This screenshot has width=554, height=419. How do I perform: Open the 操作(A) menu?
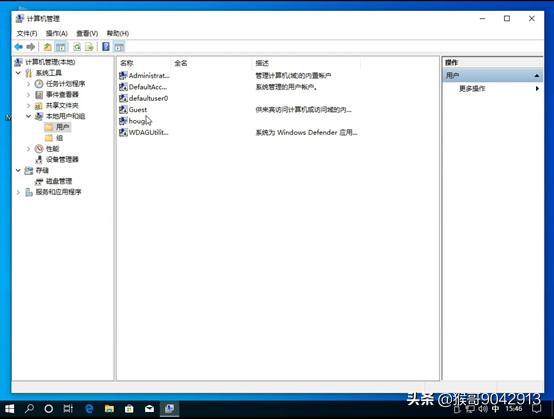tap(57, 33)
